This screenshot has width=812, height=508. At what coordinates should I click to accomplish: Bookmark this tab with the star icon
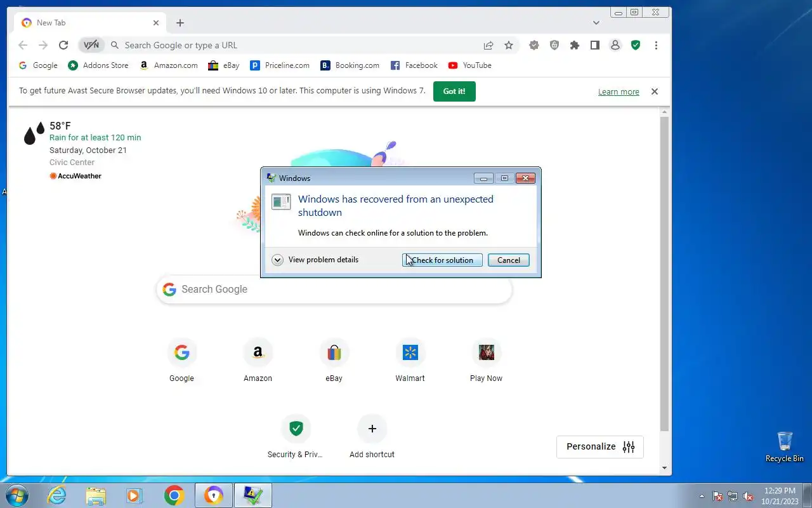click(x=509, y=45)
